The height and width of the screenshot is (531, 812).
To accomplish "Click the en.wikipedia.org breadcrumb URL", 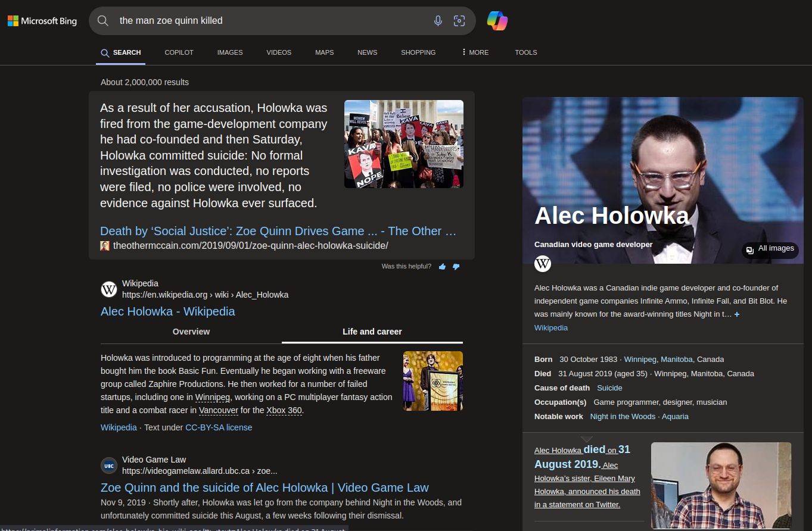I will [x=205, y=295].
